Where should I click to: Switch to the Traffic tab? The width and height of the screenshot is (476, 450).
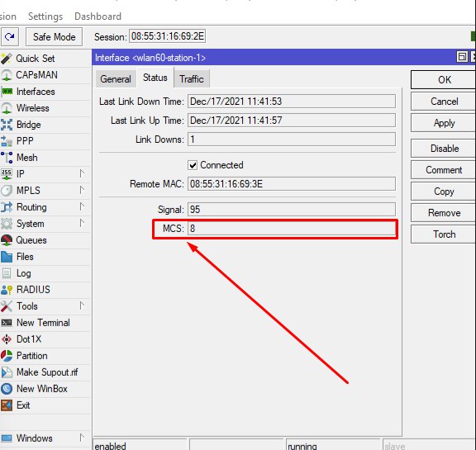coord(192,79)
